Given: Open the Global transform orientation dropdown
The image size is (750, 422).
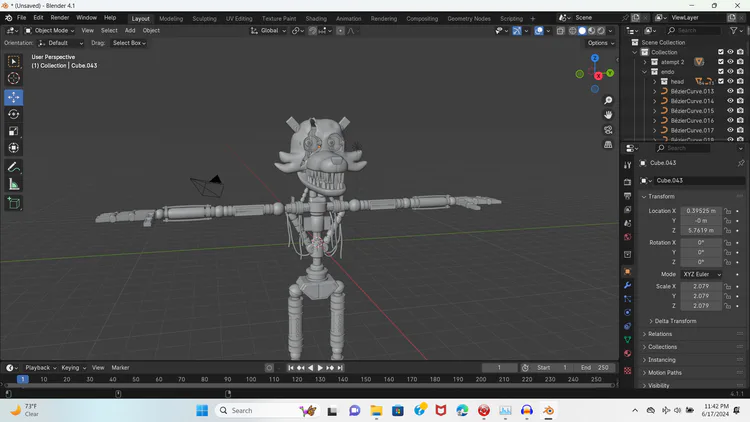Looking at the screenshot, I should click(268, 31).
